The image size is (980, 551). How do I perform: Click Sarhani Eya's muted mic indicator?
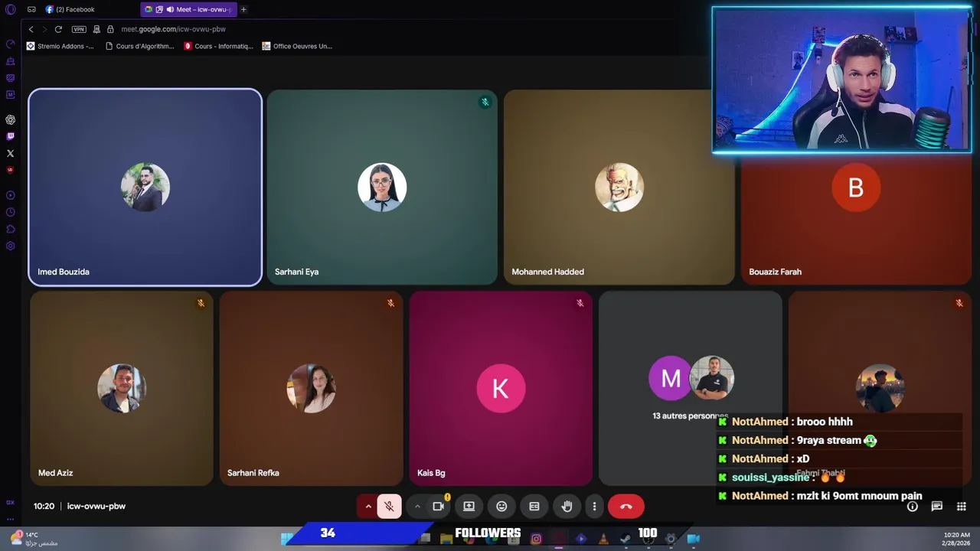pyautogui.click(x=485, y=102)
